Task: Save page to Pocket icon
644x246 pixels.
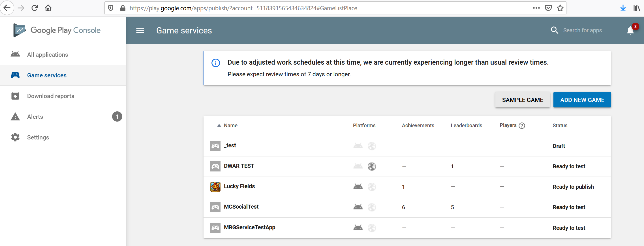Action: coord(548,8)
